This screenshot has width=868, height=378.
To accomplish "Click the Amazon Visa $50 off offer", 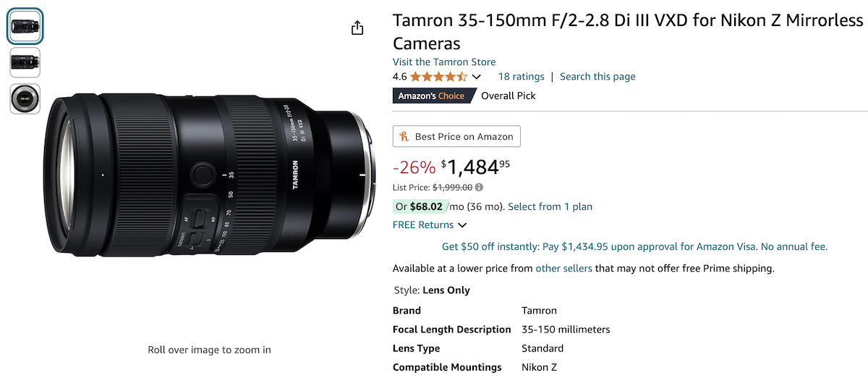I will point(634,247).
